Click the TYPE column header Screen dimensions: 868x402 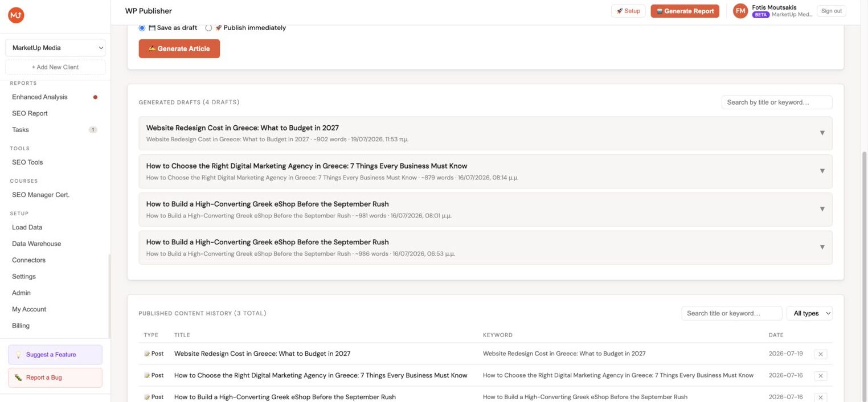click(151, 335)
